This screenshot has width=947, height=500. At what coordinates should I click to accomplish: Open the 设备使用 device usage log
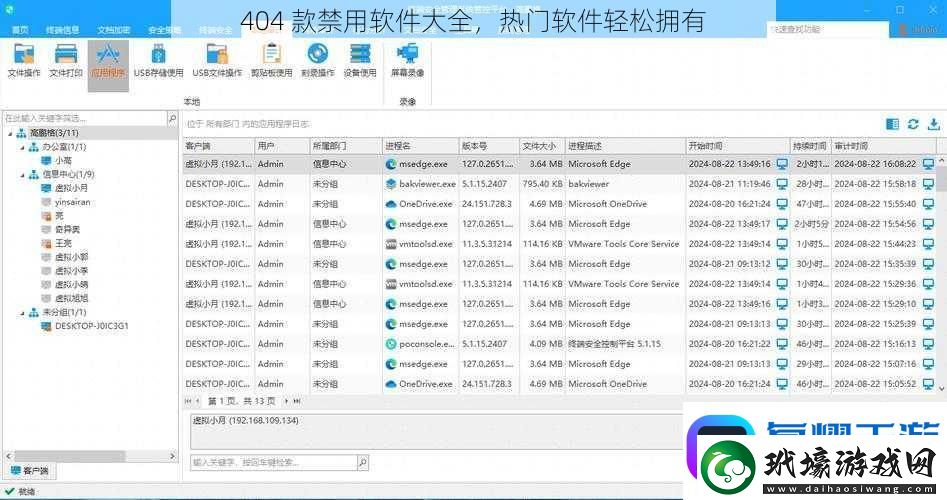tap(360, 60)
